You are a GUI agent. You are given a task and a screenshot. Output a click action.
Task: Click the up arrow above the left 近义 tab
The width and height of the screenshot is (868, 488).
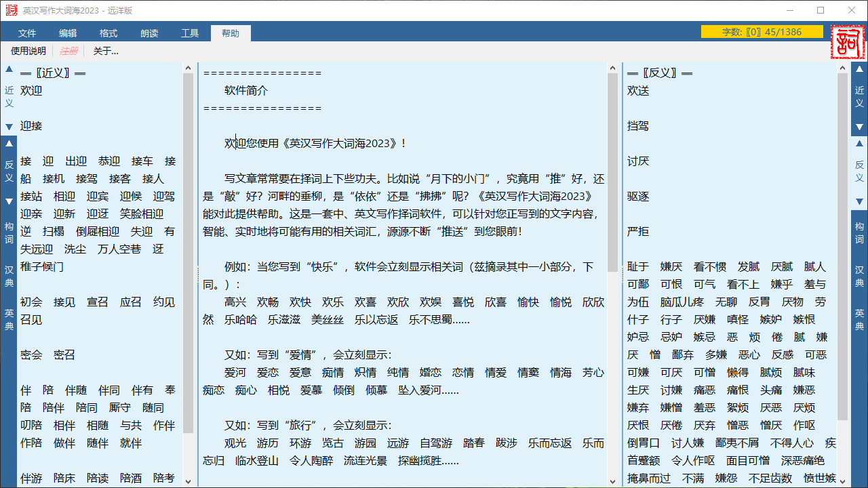click(x=8, y=68)
